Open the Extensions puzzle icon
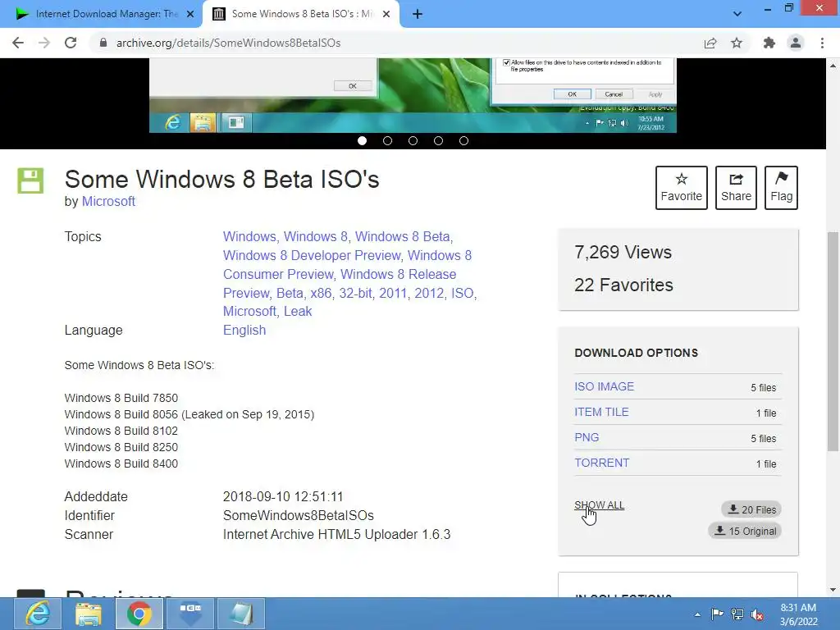Image resolution: width=840 pixels, height=630 pixels. (x=769, y=43)
